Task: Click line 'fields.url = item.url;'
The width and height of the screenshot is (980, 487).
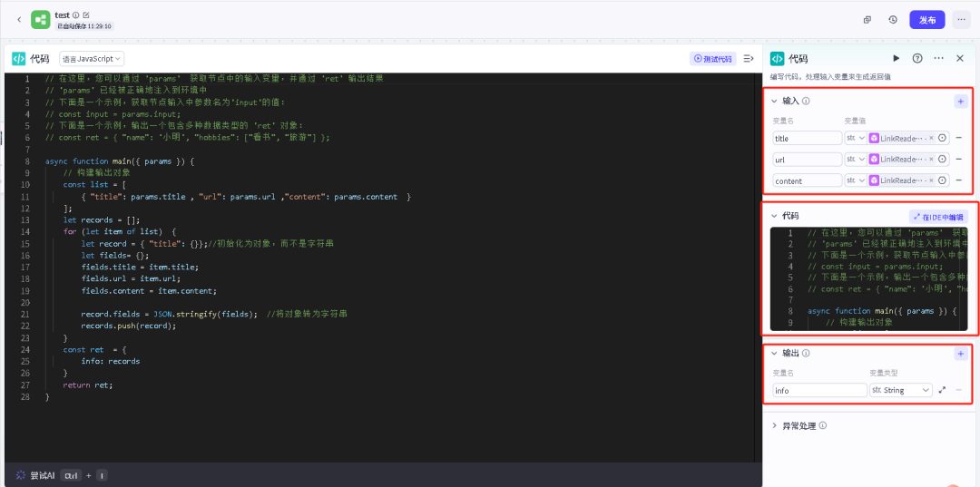Action: tap(131, 278)
